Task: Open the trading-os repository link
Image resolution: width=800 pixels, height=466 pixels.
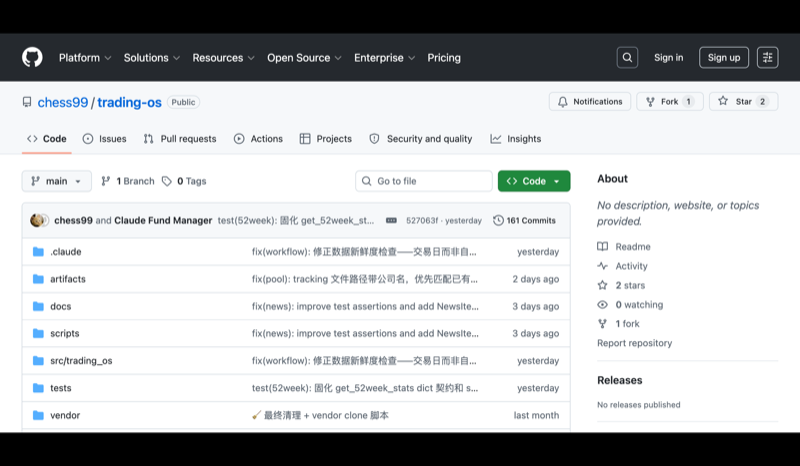Action: point(130,102)
